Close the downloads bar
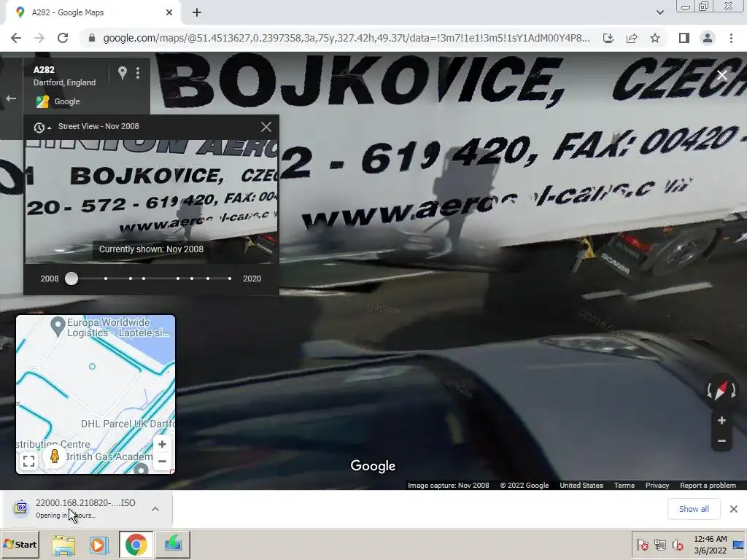This screenshot has width=747, height=560. click(x=734, y=509)
